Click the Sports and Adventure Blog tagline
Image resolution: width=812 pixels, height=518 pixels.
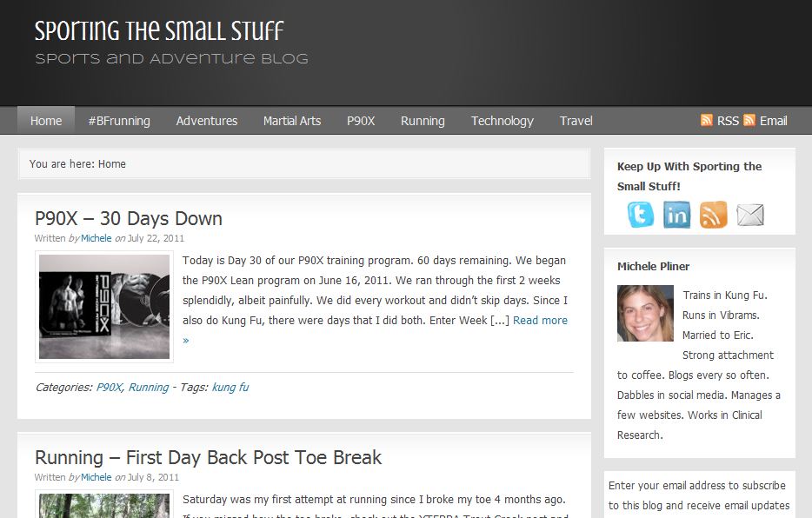171,58
